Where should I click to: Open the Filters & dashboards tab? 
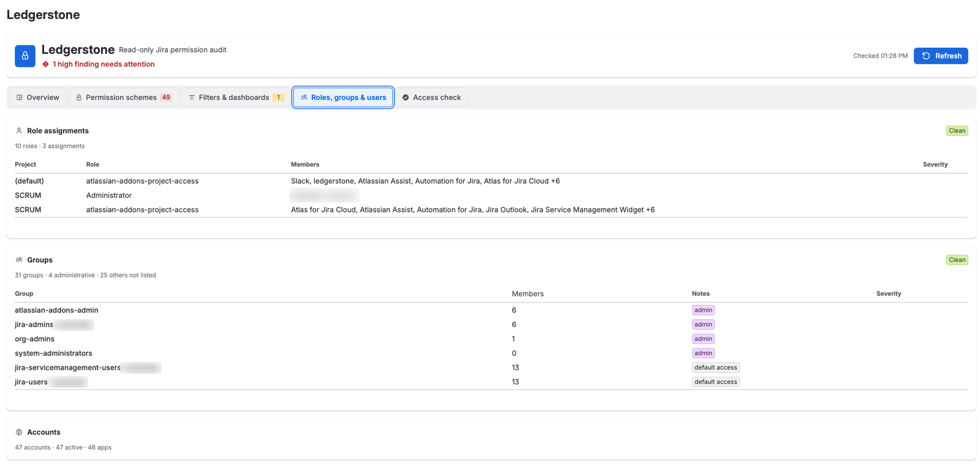click(x=236, y=97)
